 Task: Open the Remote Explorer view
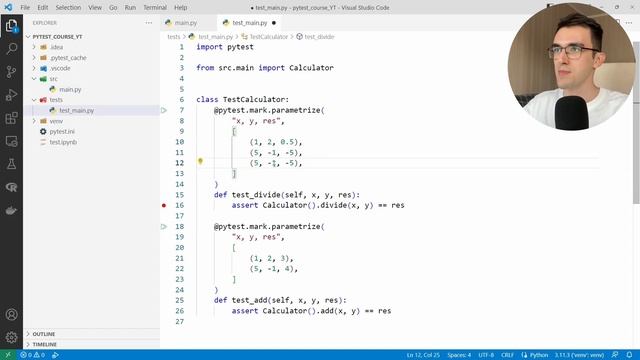[11, 141]
